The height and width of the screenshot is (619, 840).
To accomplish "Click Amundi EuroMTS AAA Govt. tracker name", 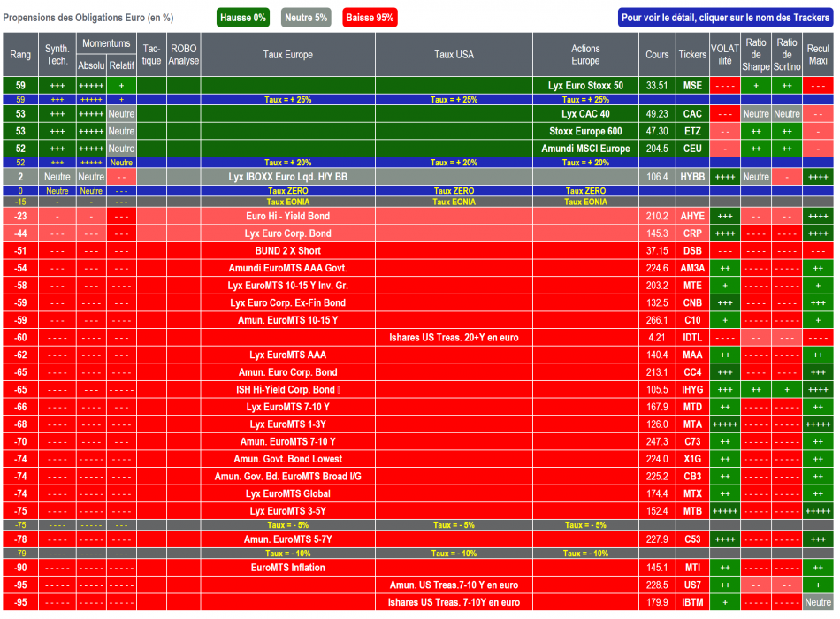I will coord(288,268).
